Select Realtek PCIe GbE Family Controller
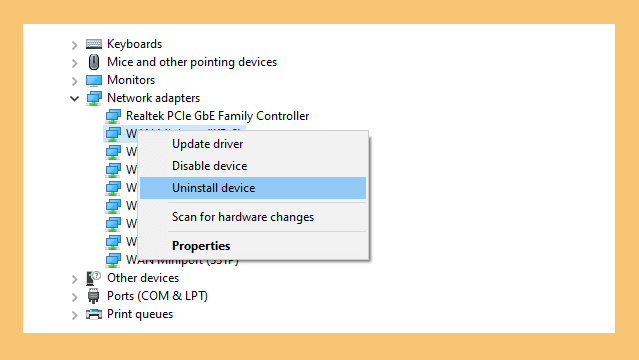The width and height of the screenshot is (639, 360). click(218, 116)
